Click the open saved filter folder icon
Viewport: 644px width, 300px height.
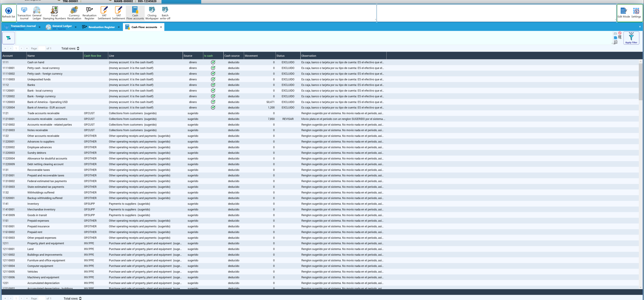(615, 34)
